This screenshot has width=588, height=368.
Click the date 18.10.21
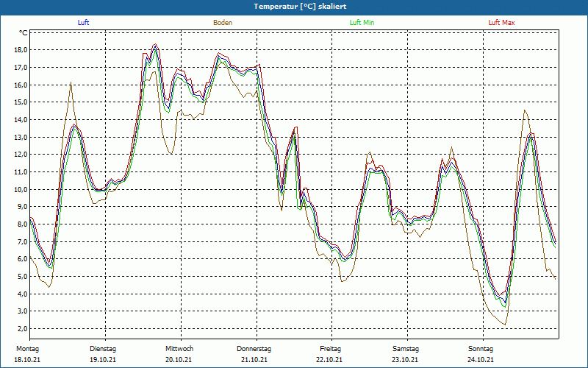click(x=27, y=360)
